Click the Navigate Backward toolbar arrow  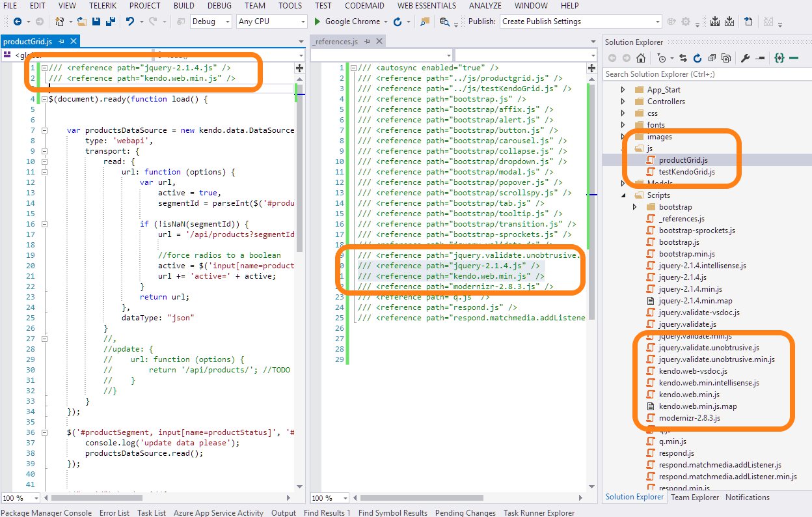click(18, 21)
